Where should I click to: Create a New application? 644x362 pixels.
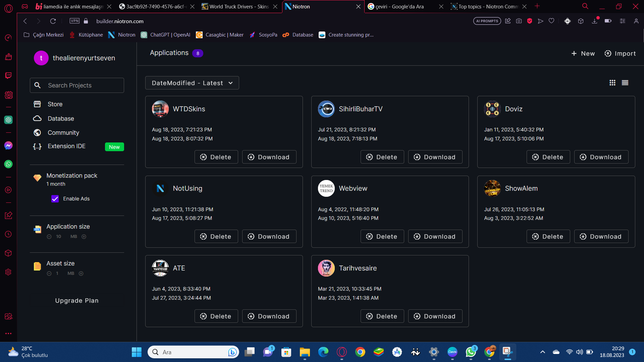click(583, 54)
